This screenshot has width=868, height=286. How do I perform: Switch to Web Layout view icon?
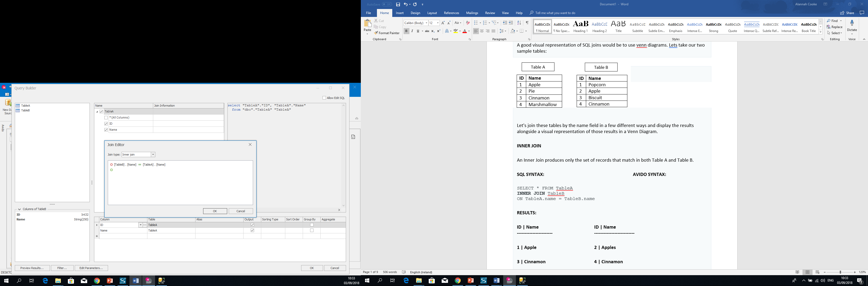[x=818, y=272]
